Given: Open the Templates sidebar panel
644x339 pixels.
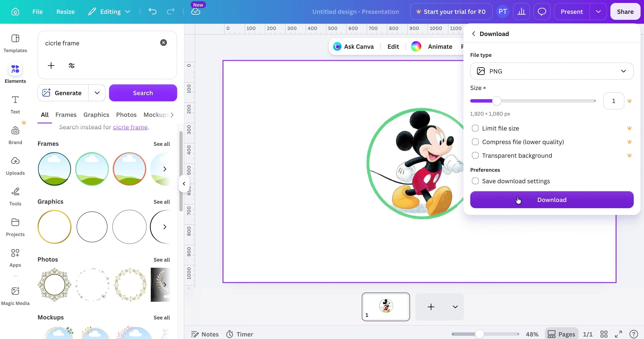Looking at the screenshot, I should [x=15, y=43].
